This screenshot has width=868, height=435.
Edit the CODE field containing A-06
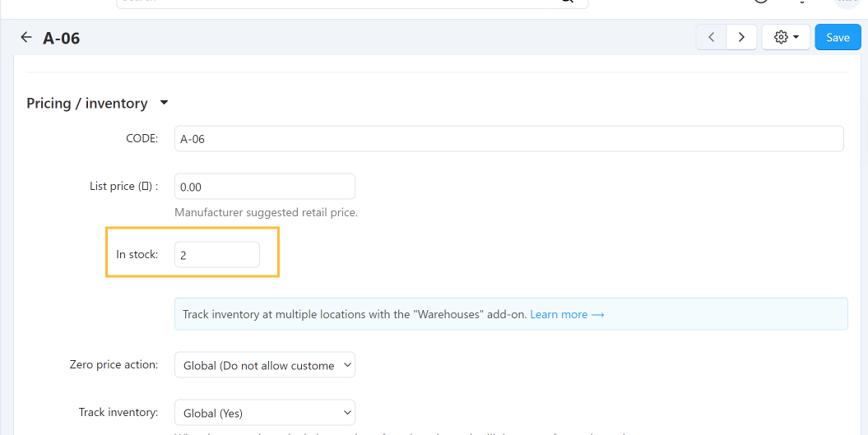(x=508, y=139)
